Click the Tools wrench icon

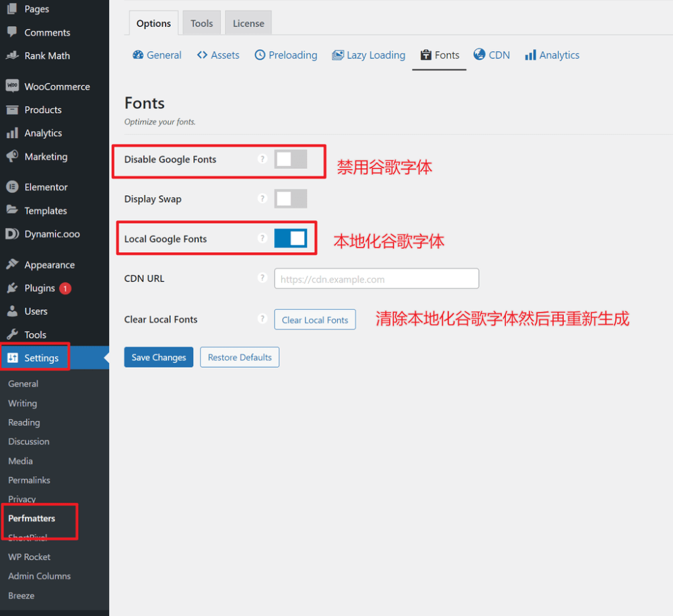pyautogui.click(x=12, y=334)
